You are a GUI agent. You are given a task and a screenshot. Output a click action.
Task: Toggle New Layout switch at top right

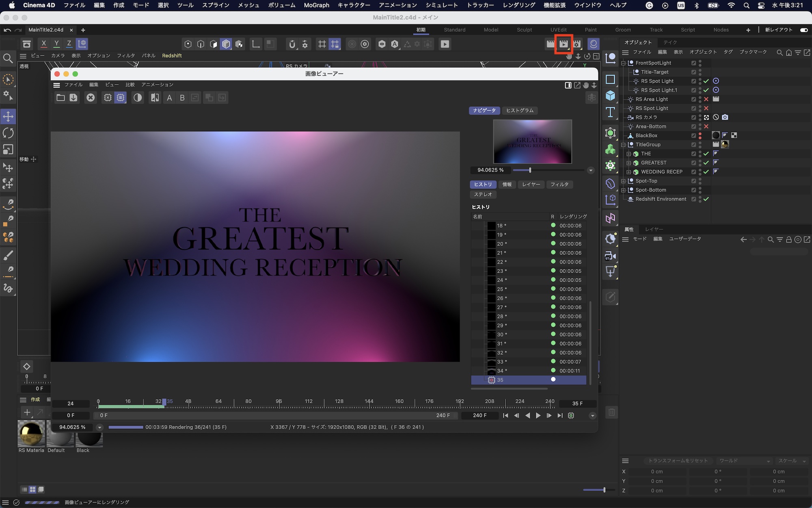point(803,30)
